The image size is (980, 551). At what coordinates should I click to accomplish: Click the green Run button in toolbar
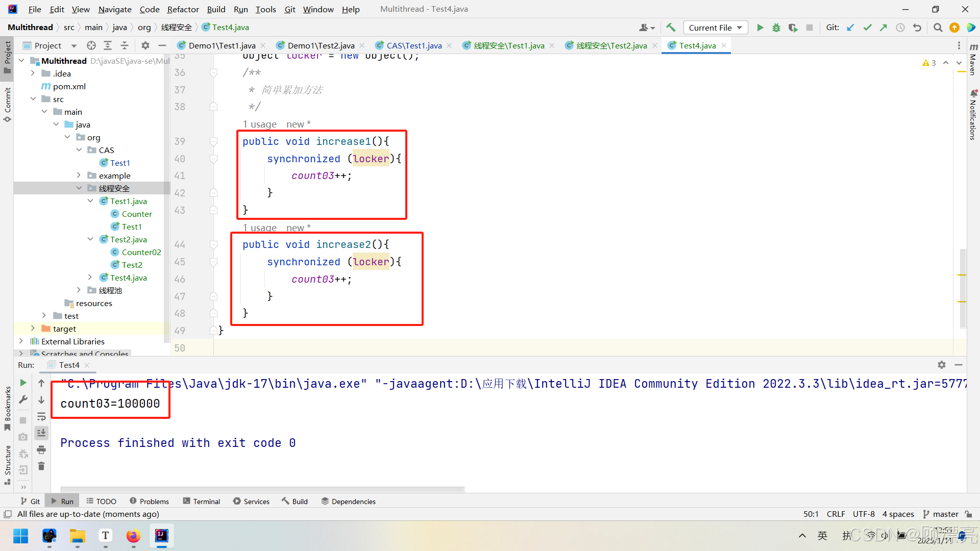point(760,28)
